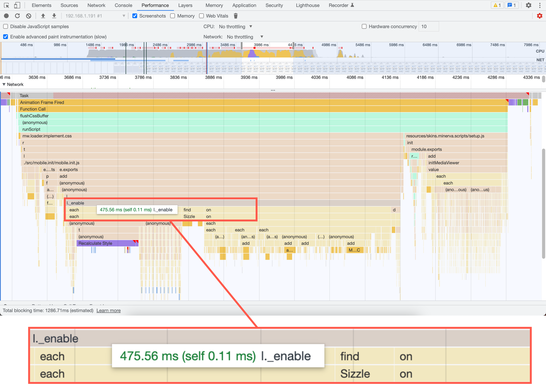The height and width of the screenshot is (392, 546).
Task: Switch to the Elements tab
Action: (41, 5)
